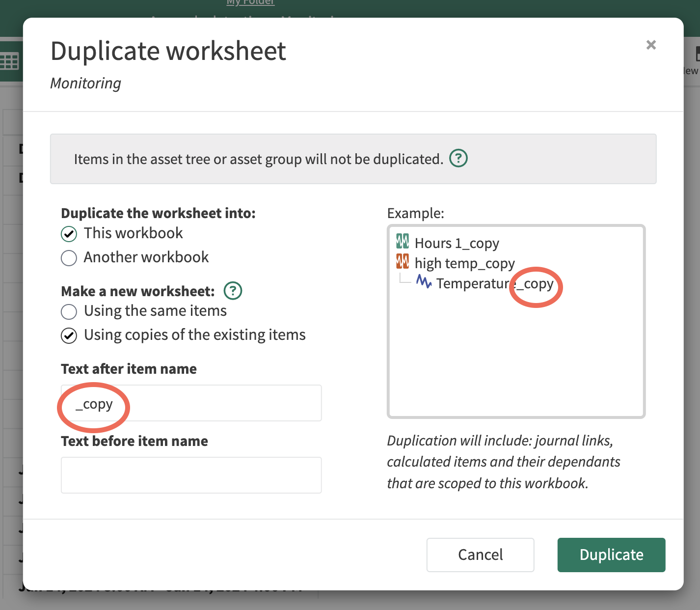
Task: Click the Text before item name field
Action: click(x=191, y=475)
